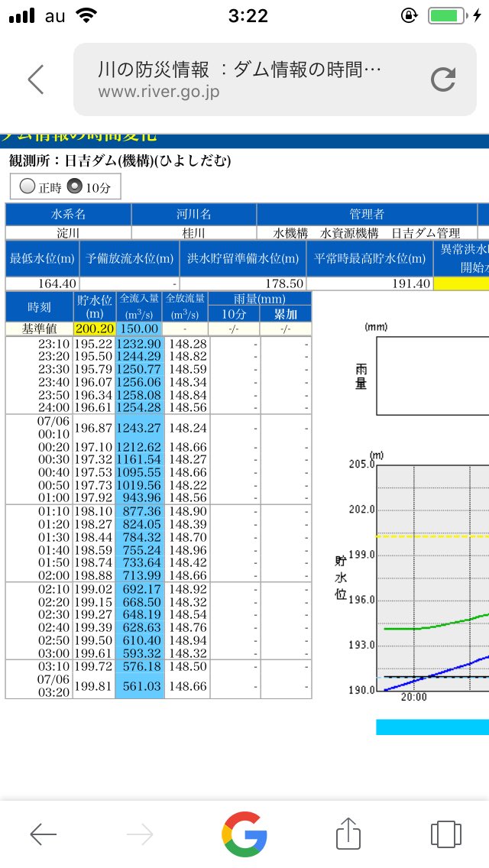The width and height of the screenshot is (489, 868).
Task: Tap the 07/06 03:20 time cell
Action: [39, 685]
